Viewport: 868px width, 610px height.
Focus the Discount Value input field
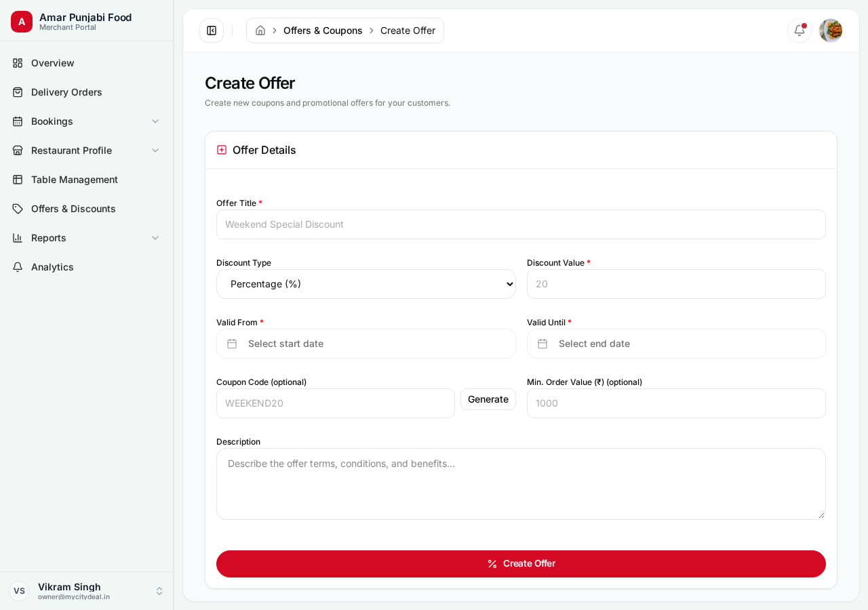676,284
